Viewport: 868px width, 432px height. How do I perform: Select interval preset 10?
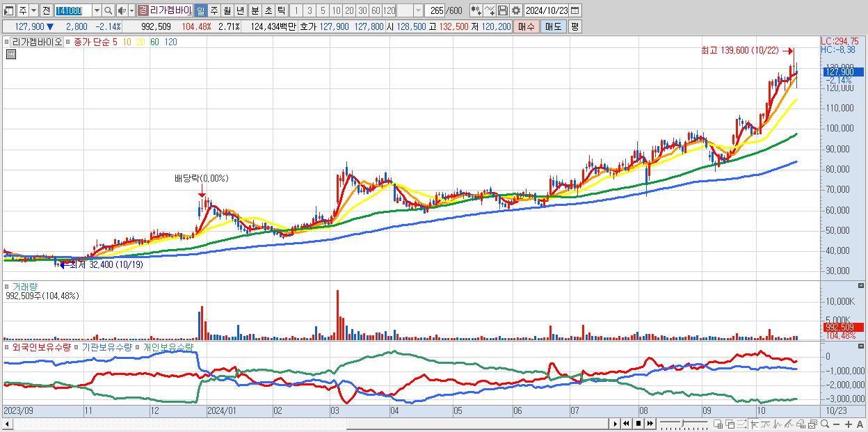point(336,11)
